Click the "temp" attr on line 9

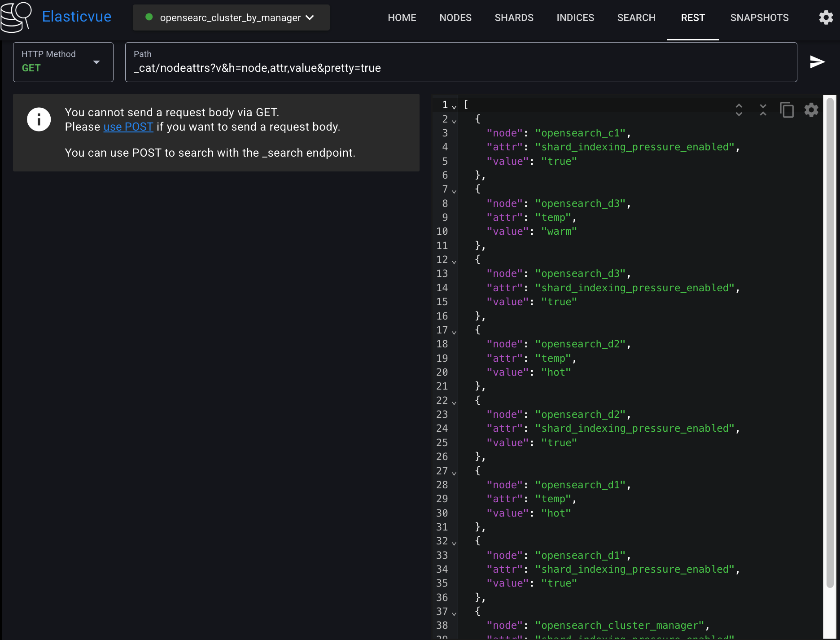coord(553,218)
